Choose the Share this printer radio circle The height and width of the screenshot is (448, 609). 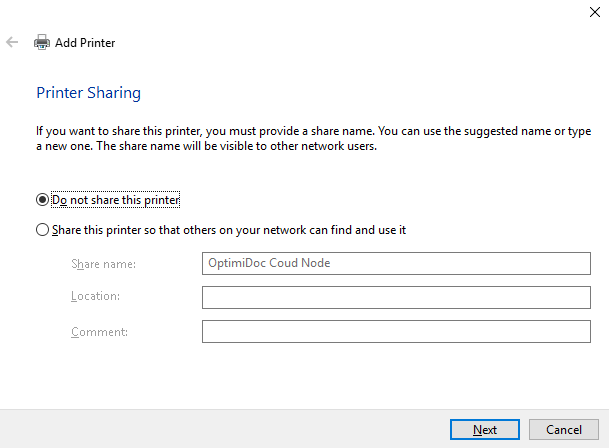point(42,230)
